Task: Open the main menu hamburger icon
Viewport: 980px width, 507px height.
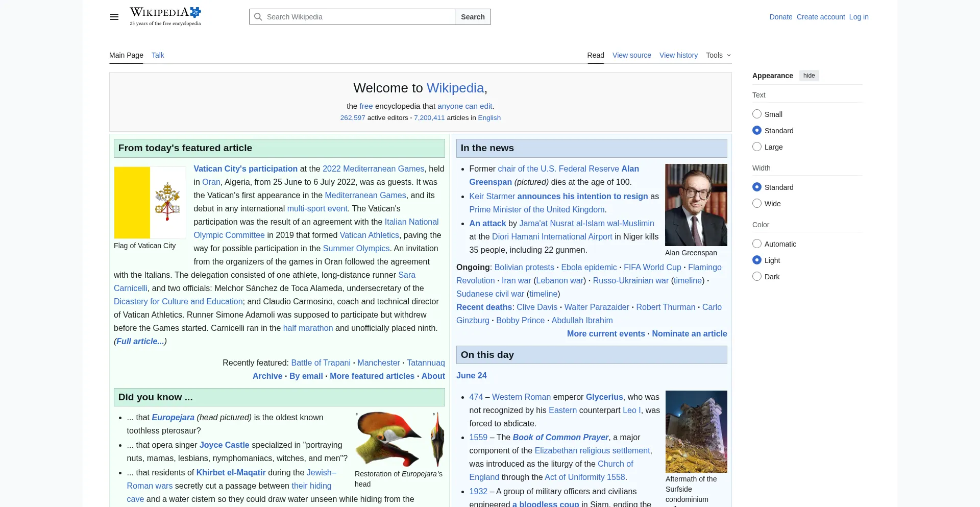Action: (x=114, y=17)
